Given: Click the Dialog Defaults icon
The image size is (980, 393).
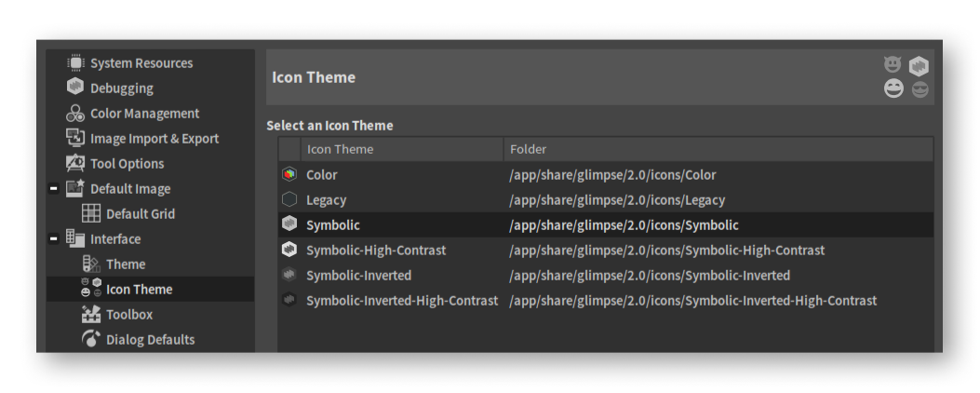Looking at the screenshot, I should [91, 339].
